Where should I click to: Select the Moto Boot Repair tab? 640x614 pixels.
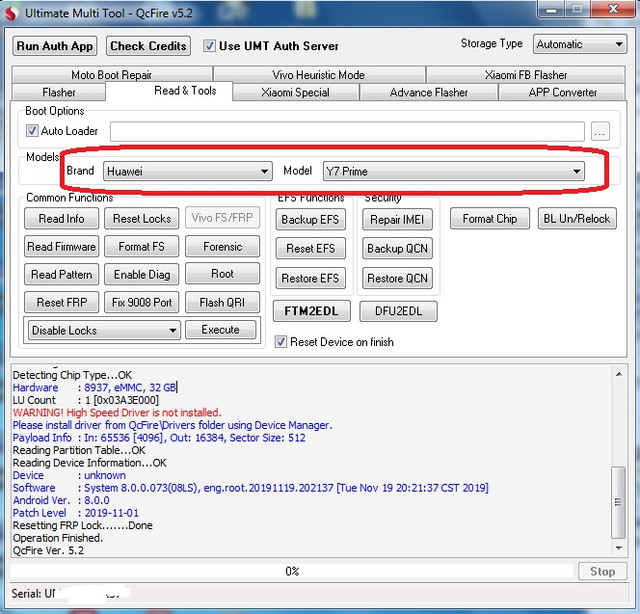pos(111,75)
